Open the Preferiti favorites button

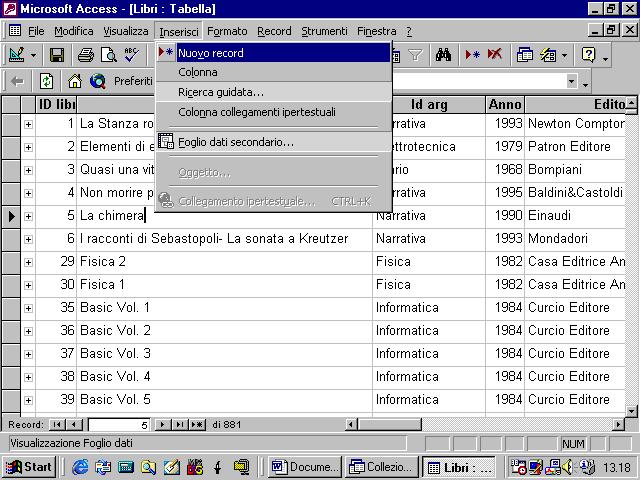pyautogui.click(x=133, y=81)
